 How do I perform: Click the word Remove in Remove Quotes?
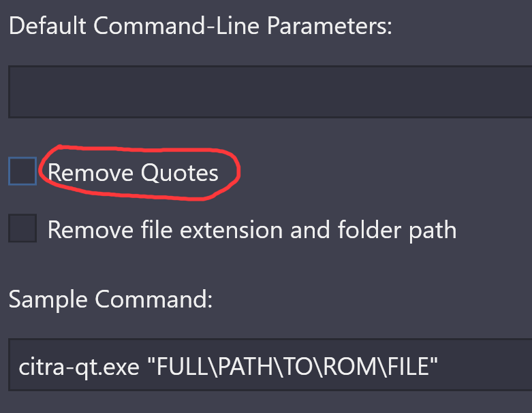click(x=91, y=172)
